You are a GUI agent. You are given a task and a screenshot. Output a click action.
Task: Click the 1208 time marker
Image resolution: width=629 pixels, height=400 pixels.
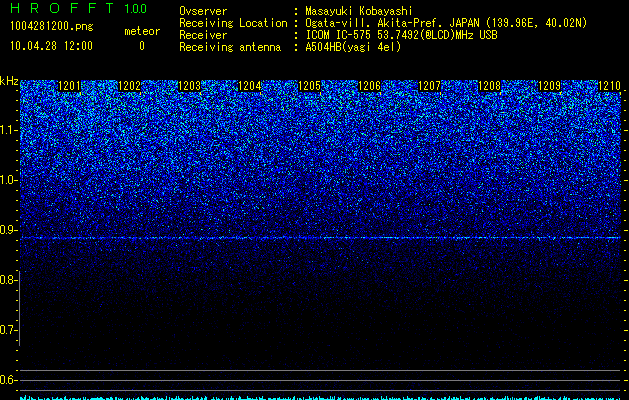pyautogui.click(x=490, y=86)
